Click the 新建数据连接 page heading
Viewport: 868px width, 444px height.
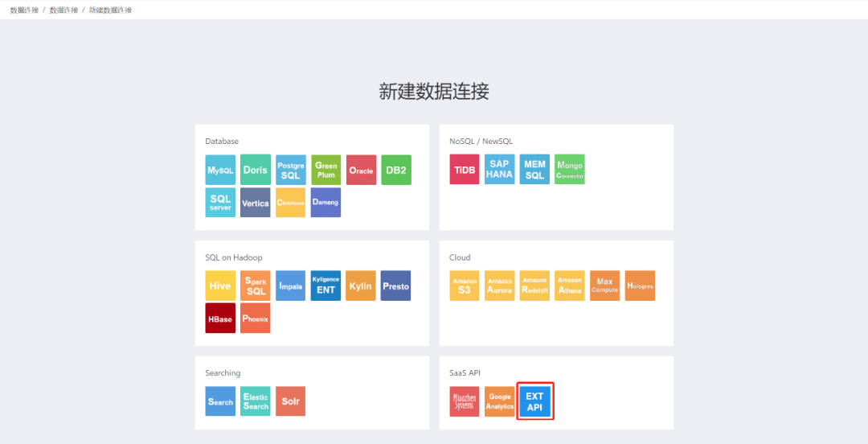434,92
